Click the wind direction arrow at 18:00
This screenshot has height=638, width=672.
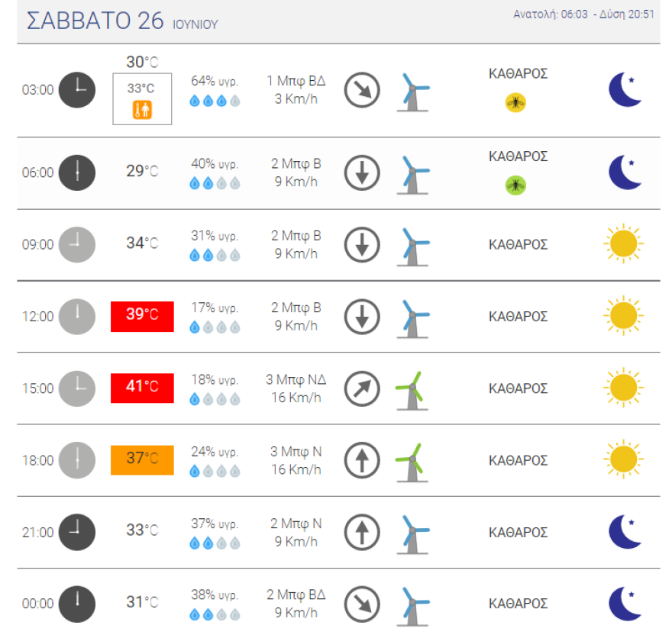(362, 461)
